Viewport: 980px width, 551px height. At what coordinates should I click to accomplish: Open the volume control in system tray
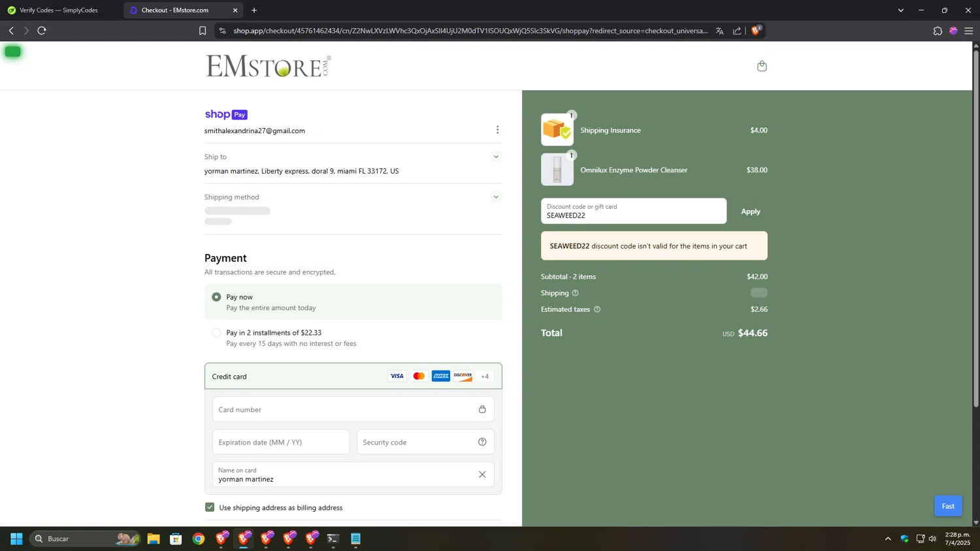pyautogui.click(x=932, y=539)
